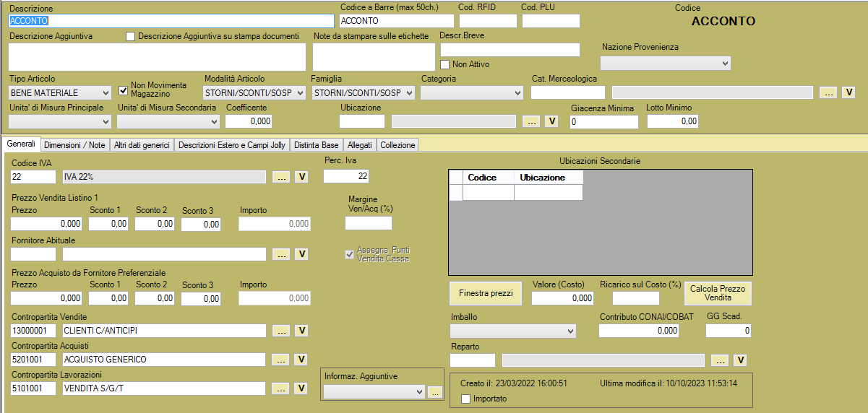This screenshot has height=413, width=868.
Task: Switch to the Distinta Base tab
Action: [316, 145]
